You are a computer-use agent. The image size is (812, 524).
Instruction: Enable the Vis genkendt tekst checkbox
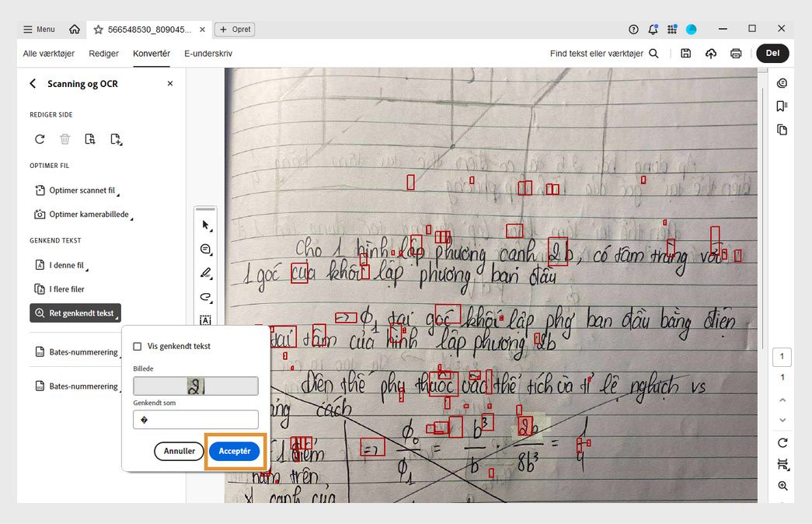[137, 346]
